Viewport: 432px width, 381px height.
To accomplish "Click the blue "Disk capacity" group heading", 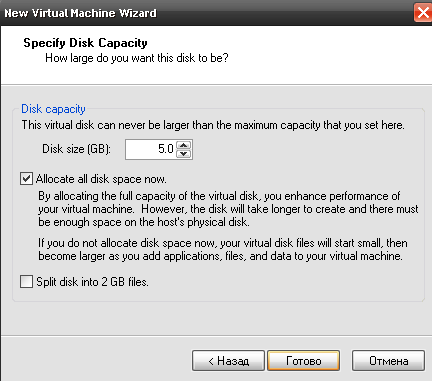I will click(x=53, y=109).
